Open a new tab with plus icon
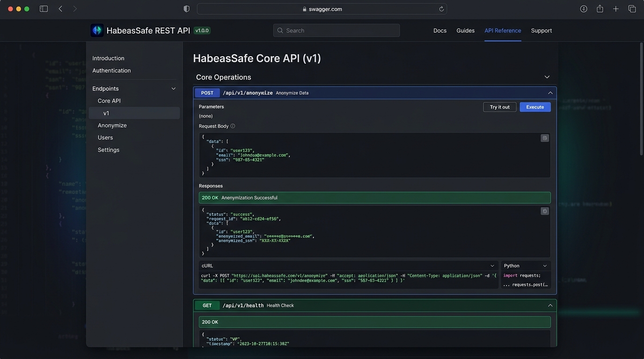The width and height of the screenshot is (644, 359). (616, 9)
